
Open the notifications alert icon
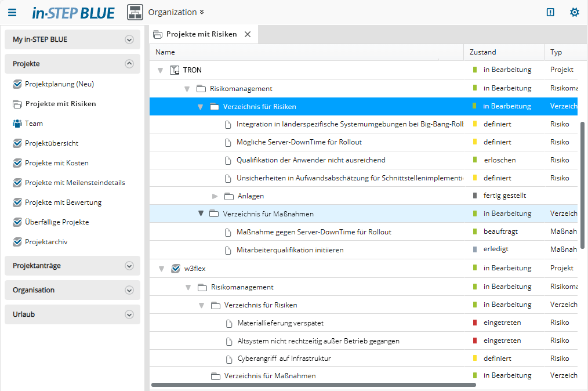tap(550, 12)
